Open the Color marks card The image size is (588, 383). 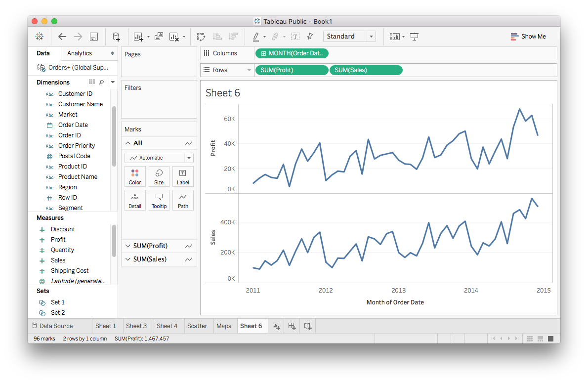click(x=135, y=176)
